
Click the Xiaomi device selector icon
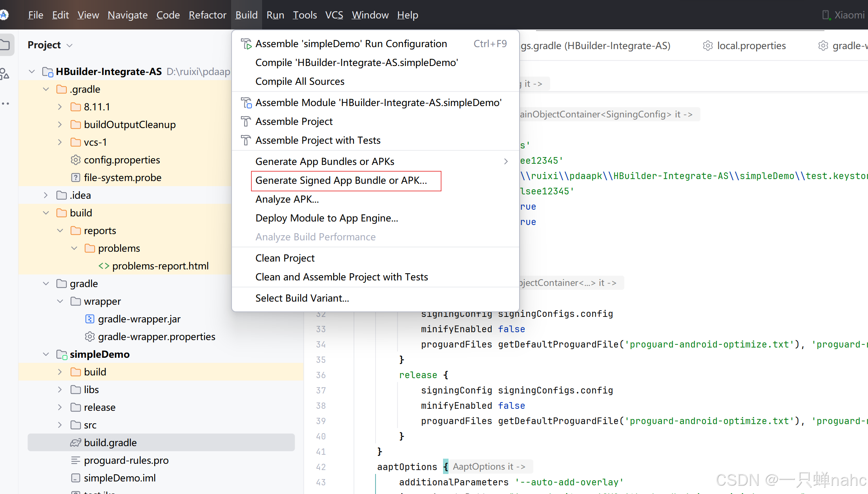(x=826, y=15)
